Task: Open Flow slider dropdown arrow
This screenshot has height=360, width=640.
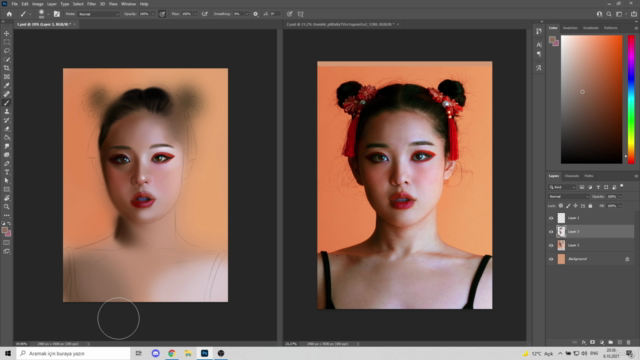Action: point(195,14)
